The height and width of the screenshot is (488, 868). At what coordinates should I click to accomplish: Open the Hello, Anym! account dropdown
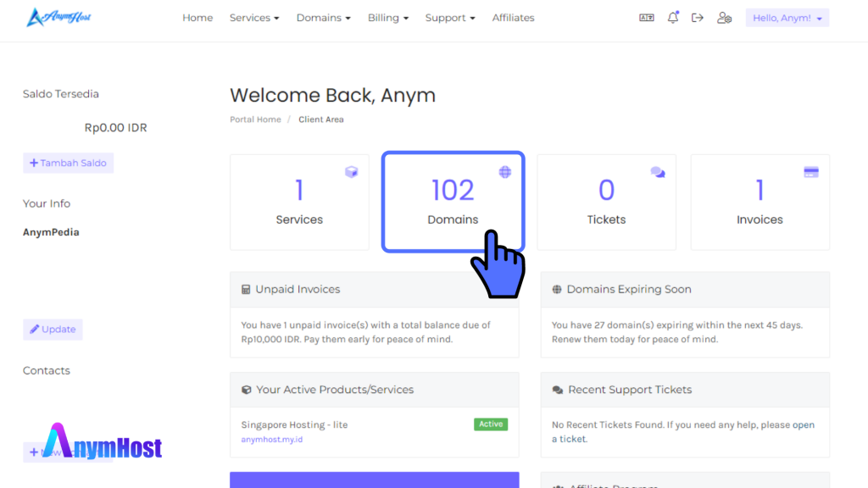[x=787, y=17]
